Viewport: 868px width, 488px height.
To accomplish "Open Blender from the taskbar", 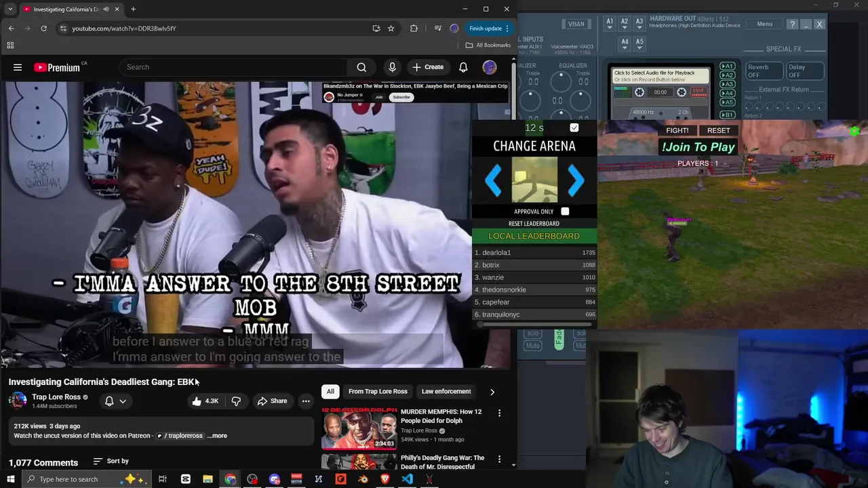I will (363, 479).
